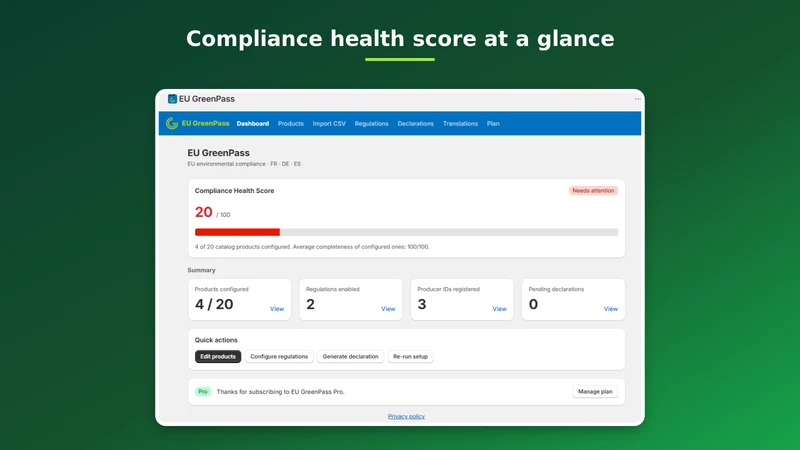Click Configure regulations button
Image resolution: width=800 pixels, height=450 pixels.
(x=279, y=357)
